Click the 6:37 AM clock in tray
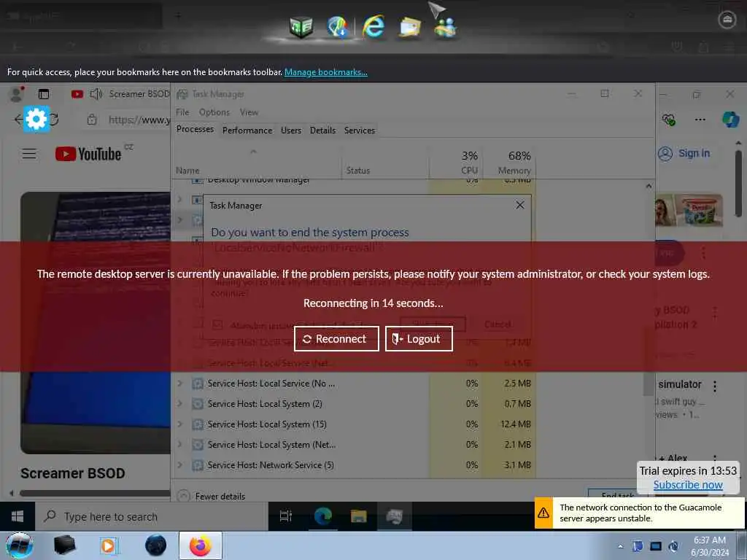Image resolution: width=747 pixels, height=560 pixels. [x=709, y=540]
